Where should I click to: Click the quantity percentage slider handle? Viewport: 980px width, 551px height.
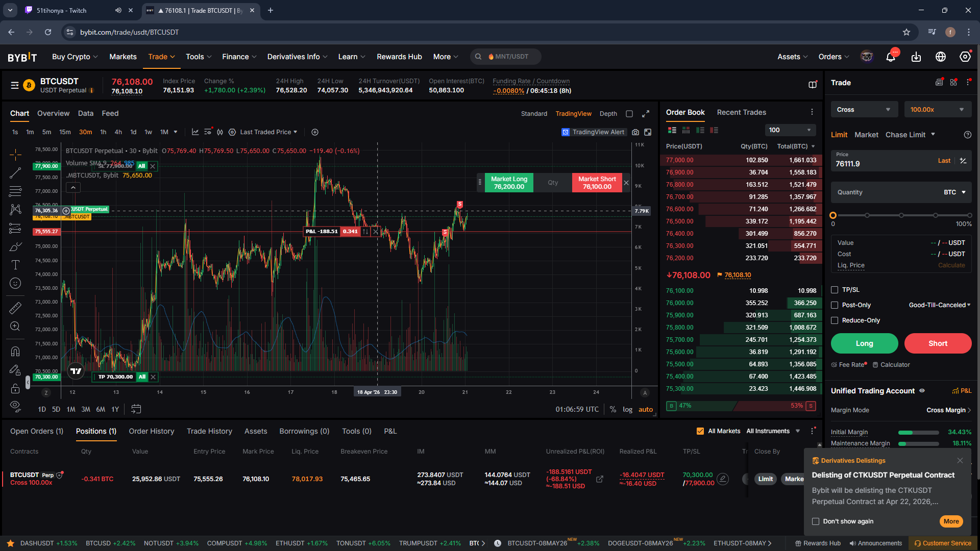tap(833, 215)
